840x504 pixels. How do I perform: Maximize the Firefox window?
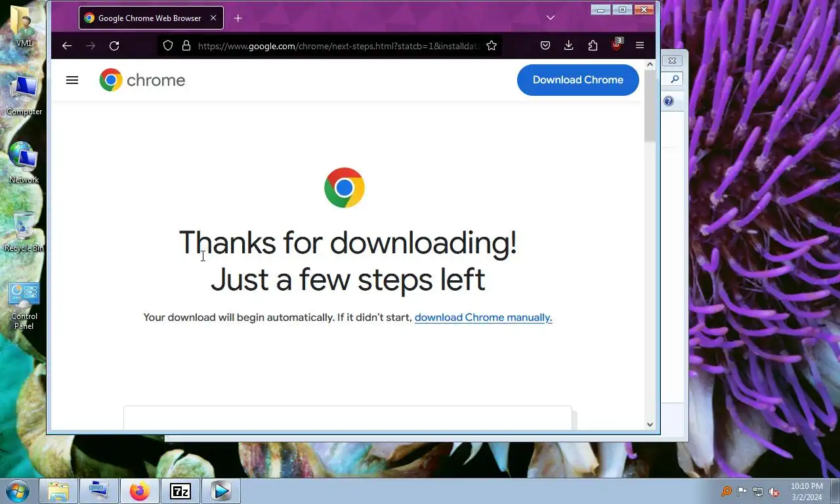(622, 10)
